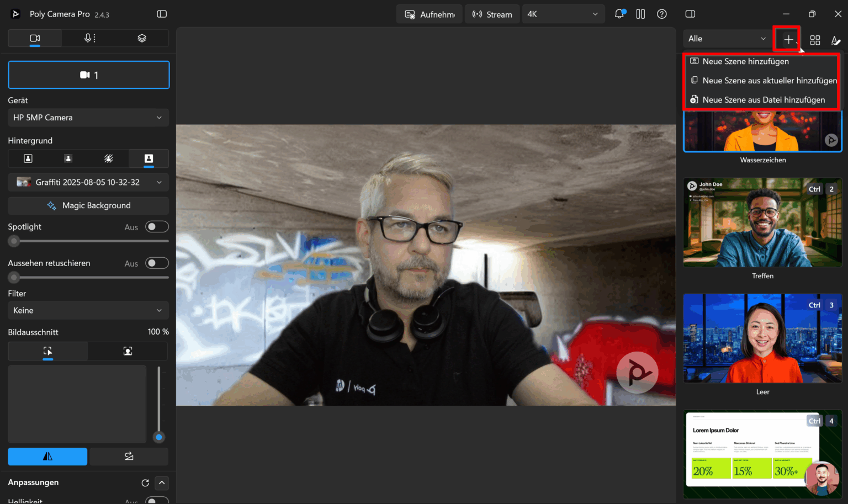Select the virtual background image icon

pos(149,158)
